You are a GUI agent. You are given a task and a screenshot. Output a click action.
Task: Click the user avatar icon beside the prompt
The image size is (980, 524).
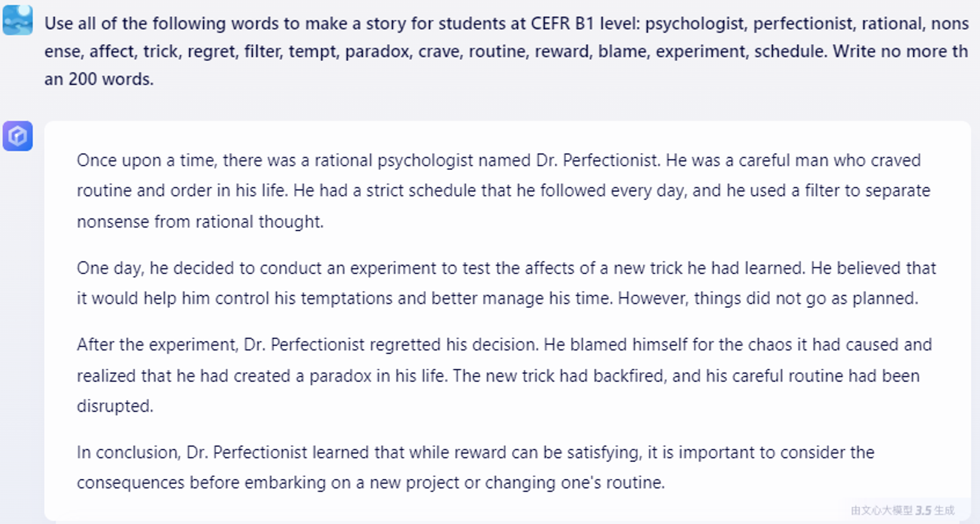(18, 20)
